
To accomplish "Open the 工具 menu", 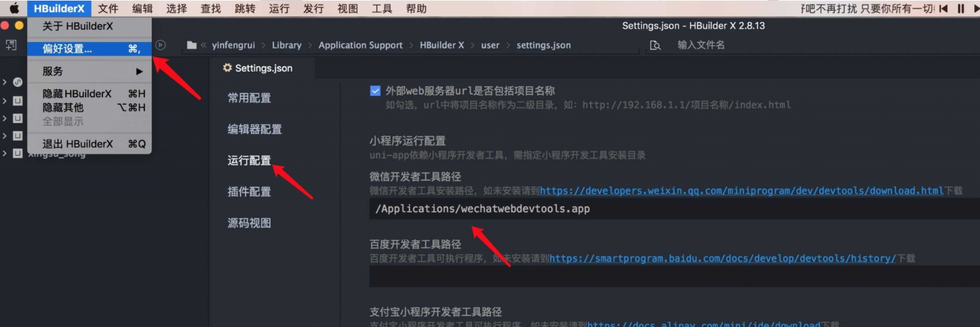I will [382, 9].
